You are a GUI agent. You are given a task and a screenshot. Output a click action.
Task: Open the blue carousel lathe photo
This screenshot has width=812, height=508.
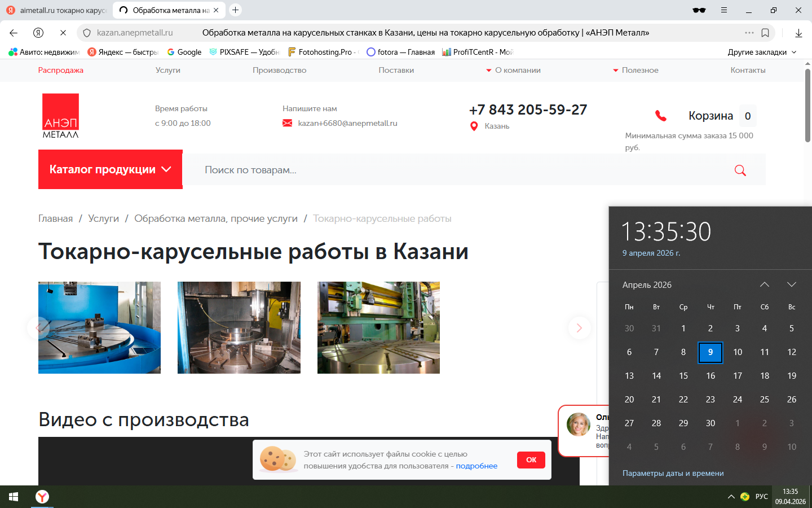(99, 327)
